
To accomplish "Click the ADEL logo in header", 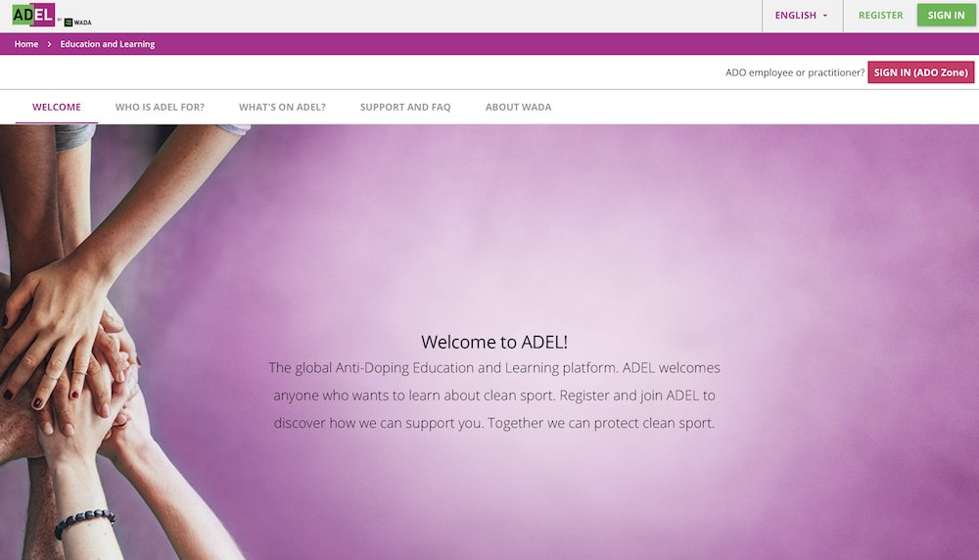I will 33,15.
